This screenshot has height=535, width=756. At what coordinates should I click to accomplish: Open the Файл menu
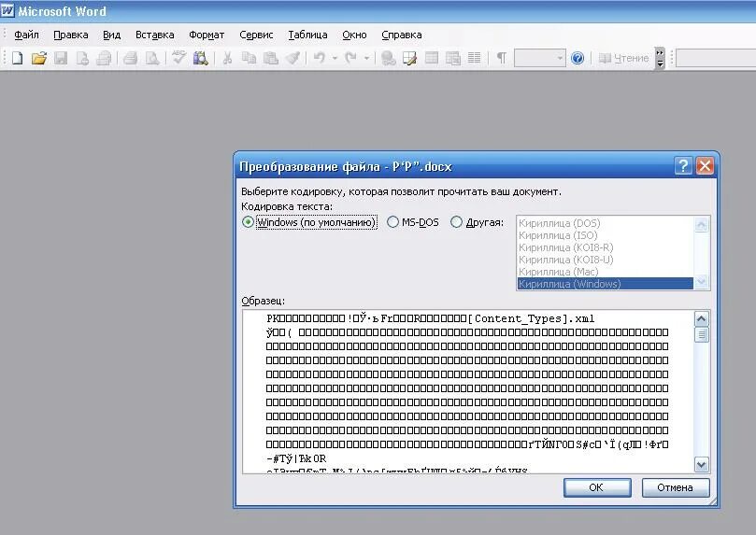click(26, 35)
